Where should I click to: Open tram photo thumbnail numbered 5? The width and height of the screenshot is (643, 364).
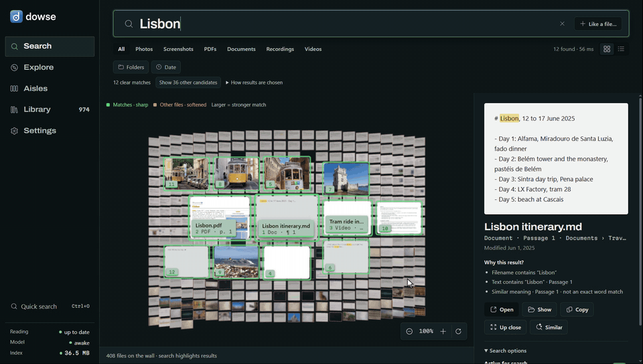coord(287,173)
